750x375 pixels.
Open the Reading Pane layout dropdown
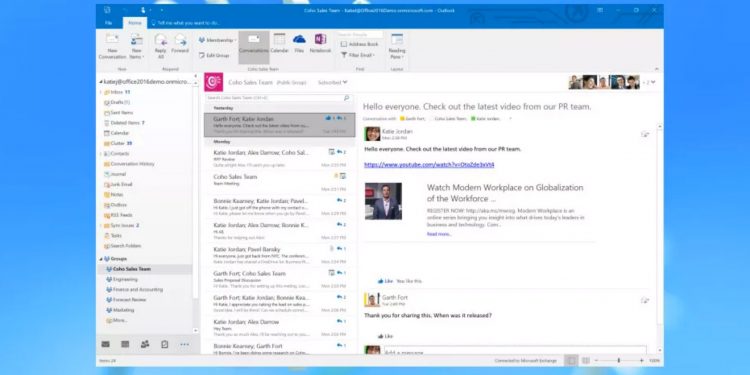397,46
